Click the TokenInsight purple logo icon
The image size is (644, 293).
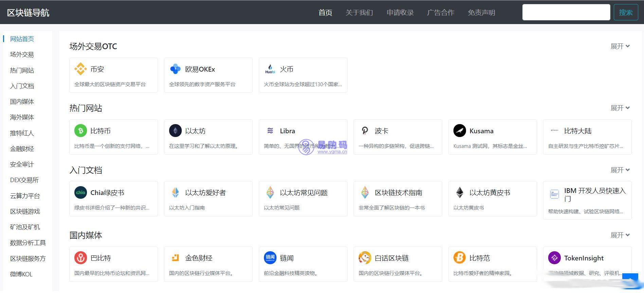pyautogui.click(x=554, y=258)
